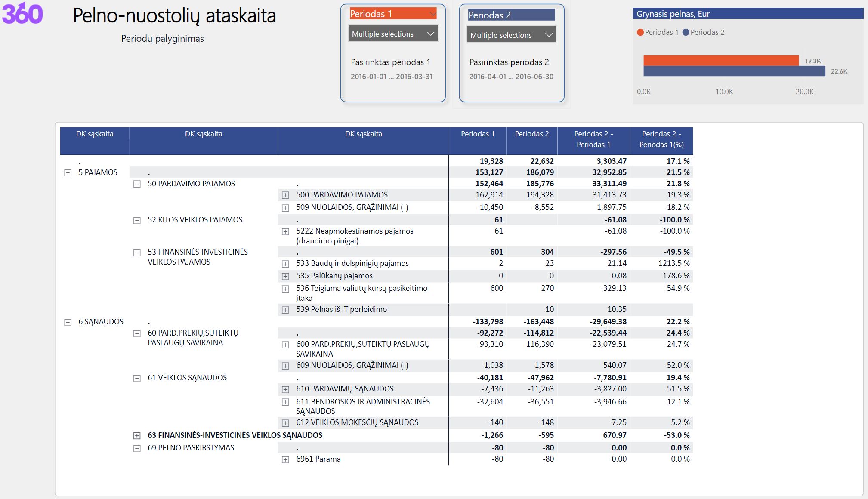Select the cell value 194,328
Viewport: 868px width, 499px height.
pyautogui.click(x=540, y=195)
